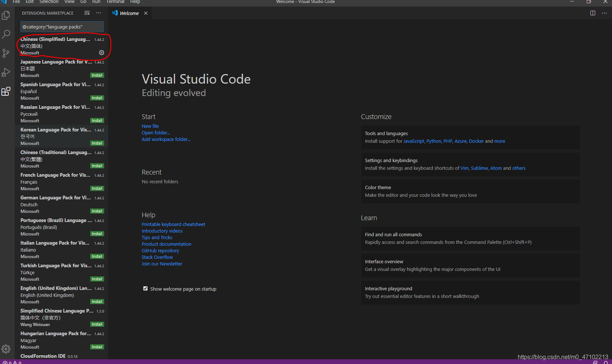Click Add workspace folder... link
This screenshot has width=612, height=364.
coord(166,139)
